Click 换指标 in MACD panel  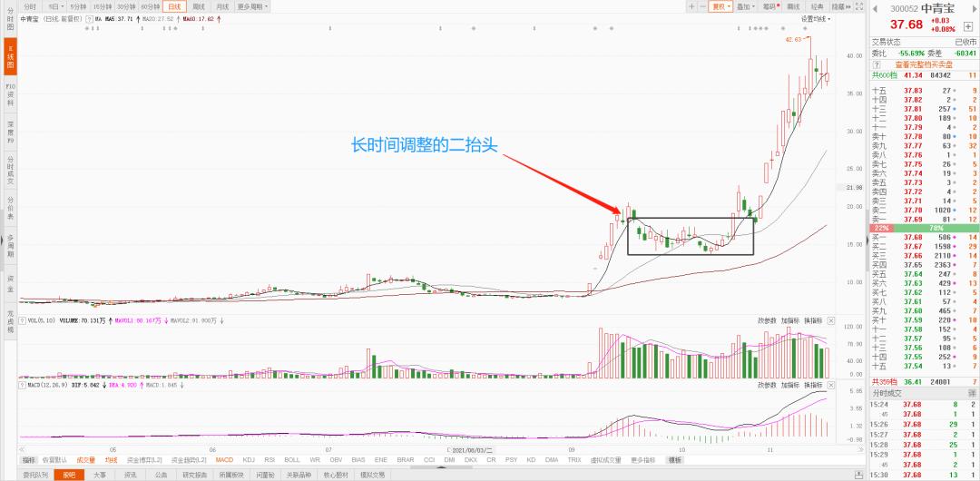click(x=812, y=385)
